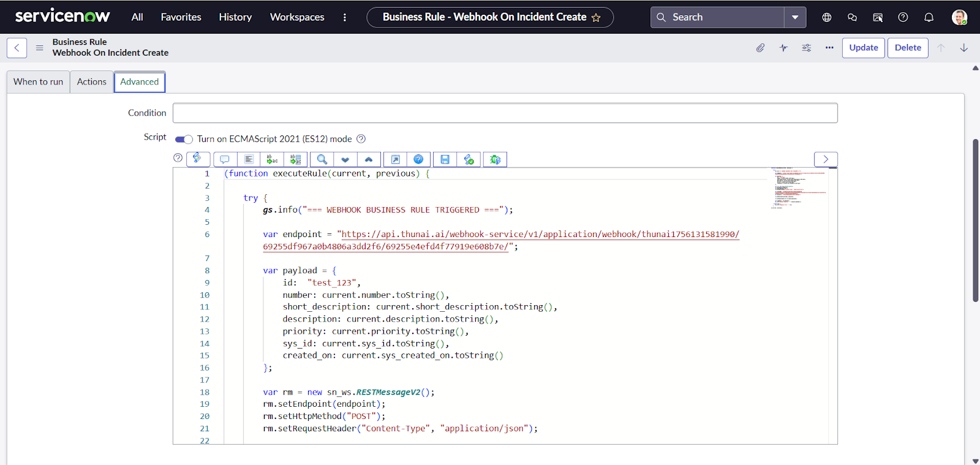980x465 pixels.
Task: Click the Condition input field
Action: tap(505, 113)
